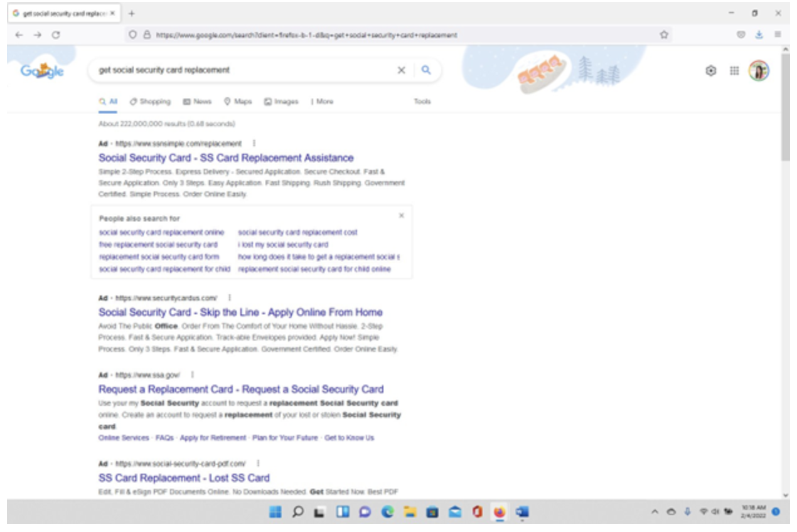797x532 pixels.
Task: Click 'social security card replacement cost' suggestion
Action: click(297, 233)
